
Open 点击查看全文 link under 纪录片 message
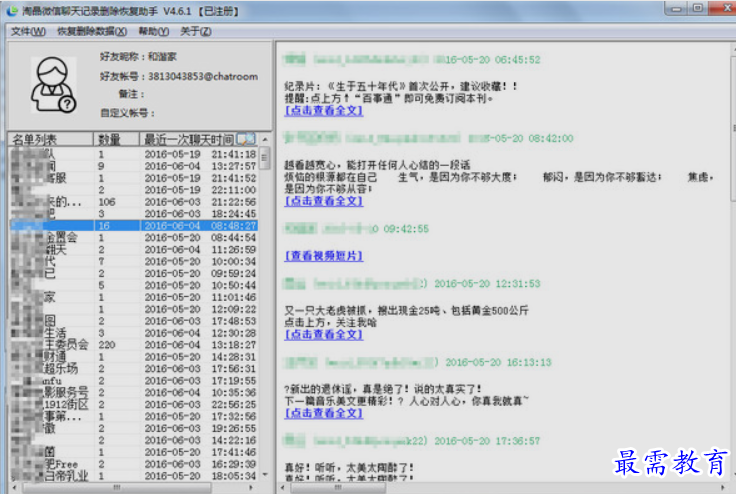(x=324, y=111)
